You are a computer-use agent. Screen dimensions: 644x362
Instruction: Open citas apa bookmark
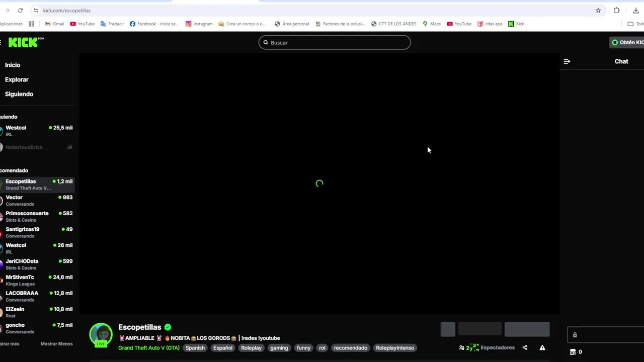point(490,24)
